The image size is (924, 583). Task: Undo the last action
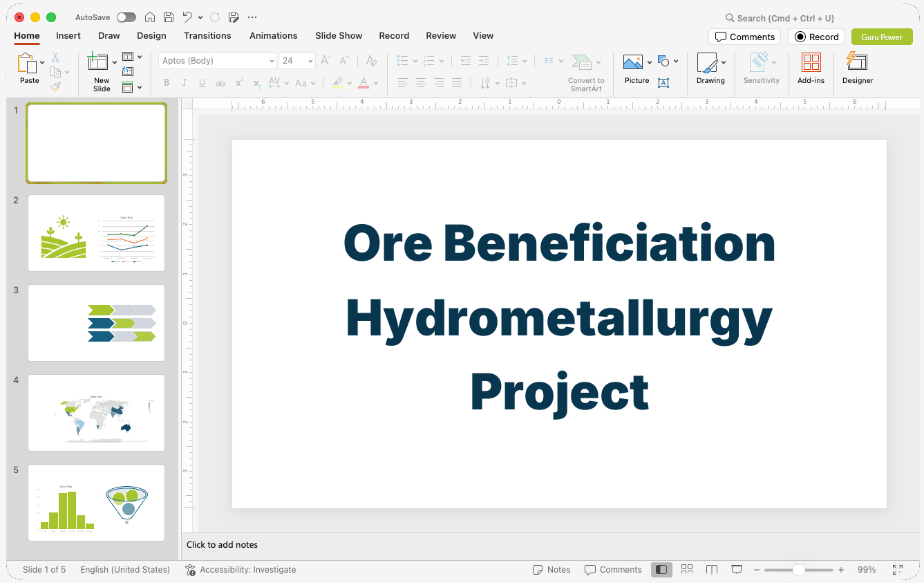pos(187,17)
